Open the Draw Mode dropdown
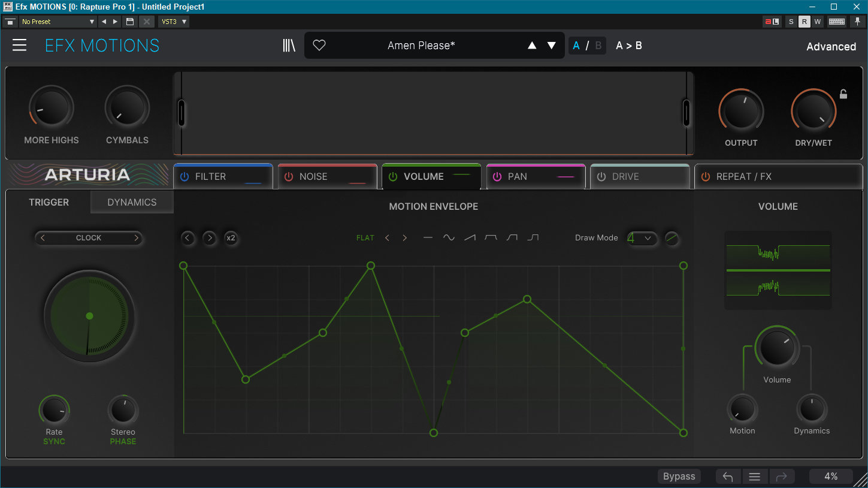Viewport: 868px width, 488px height. (x=642, y=238)
